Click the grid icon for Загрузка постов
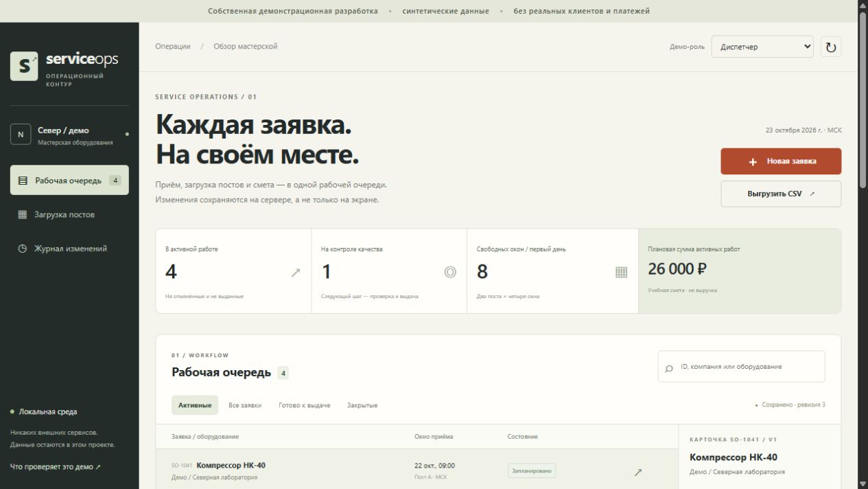This screenshot has height=489, width=868. coord(23,214)
